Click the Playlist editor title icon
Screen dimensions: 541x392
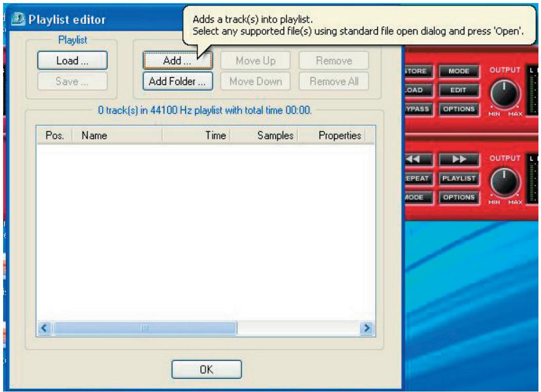pos(18,19)
